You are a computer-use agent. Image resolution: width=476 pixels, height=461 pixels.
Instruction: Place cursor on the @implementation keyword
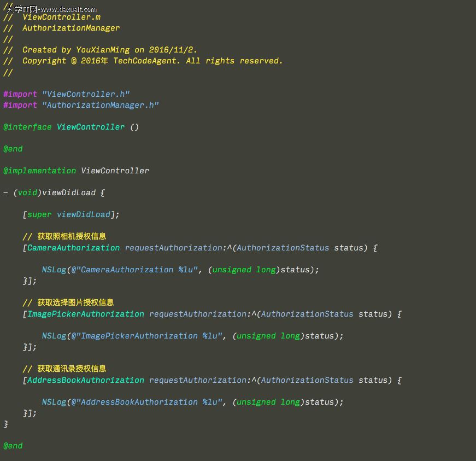point(39,171)
